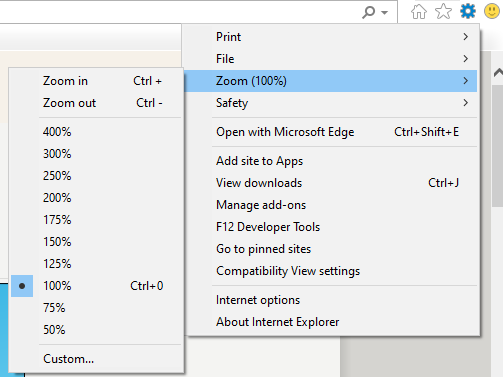
Task: Select Zoom (100%) menu entry
Action: [330, 81]
